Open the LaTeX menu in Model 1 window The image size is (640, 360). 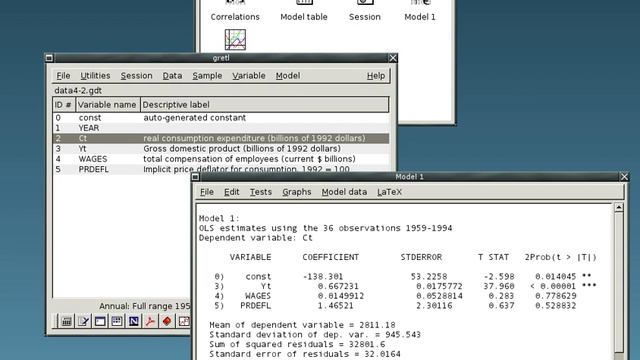coord(389,192)
